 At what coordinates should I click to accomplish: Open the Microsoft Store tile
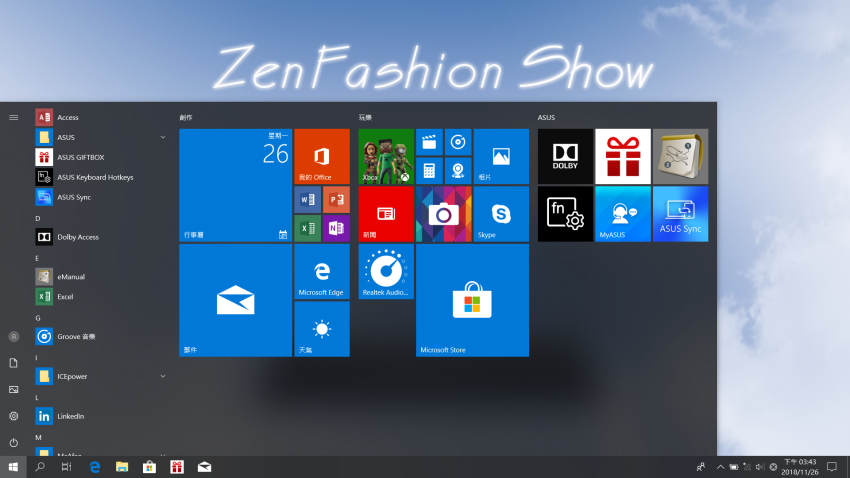[x=472, y=300]
